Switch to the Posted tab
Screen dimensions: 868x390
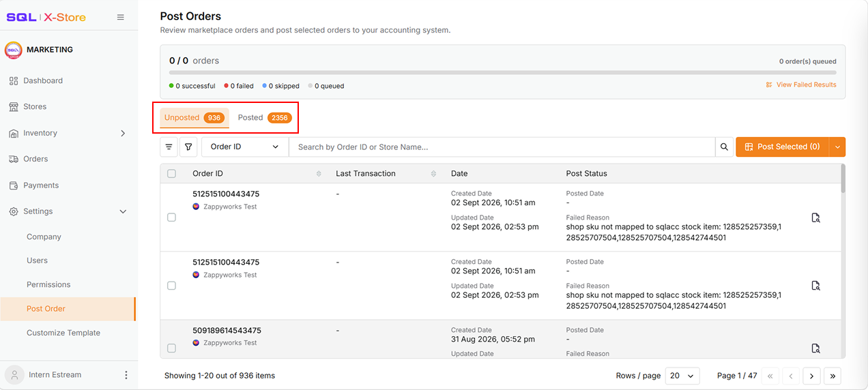(265, 118)
